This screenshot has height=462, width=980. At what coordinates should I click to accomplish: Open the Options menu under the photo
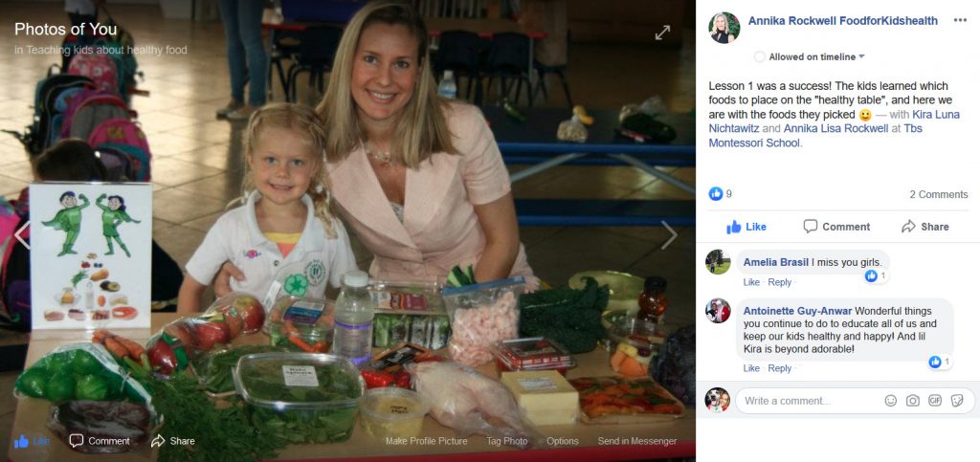click(x=563, y=441)
